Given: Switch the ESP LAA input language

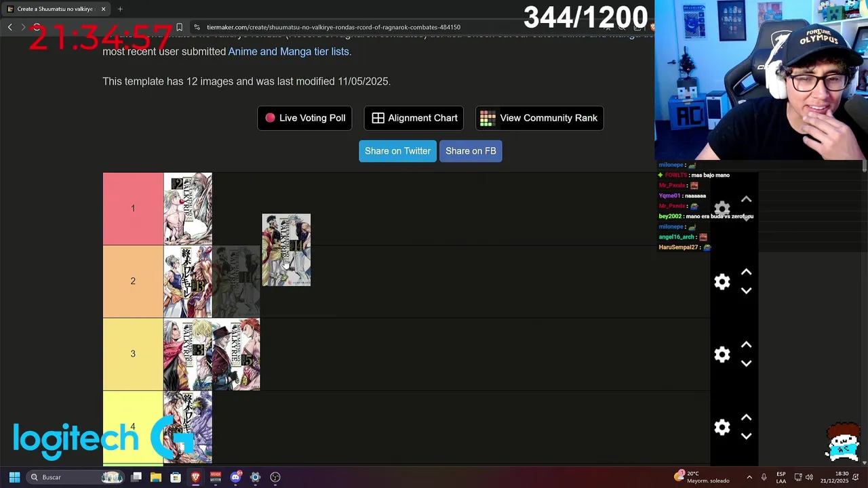Looking at the screenshot, I should [x=781, y=477].
